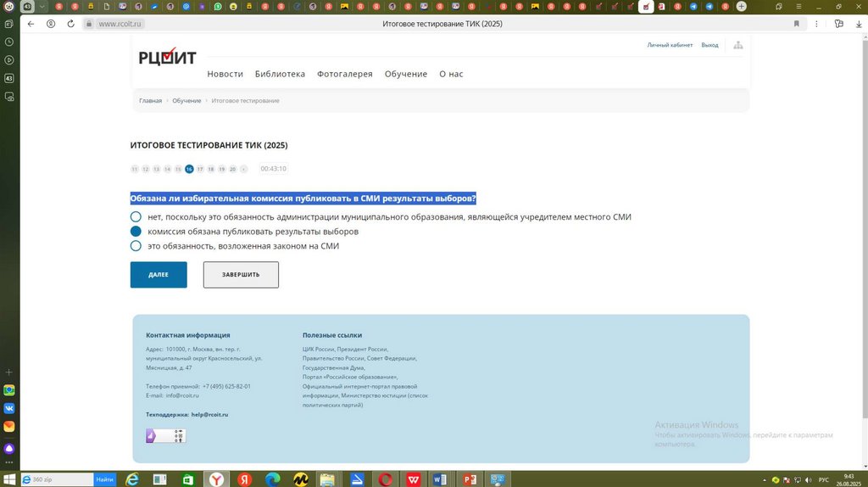Viewport: 868px width, 487px height.
Task: Open Microsoft Edge from the taskbar
Action: (x=272, y=479)
